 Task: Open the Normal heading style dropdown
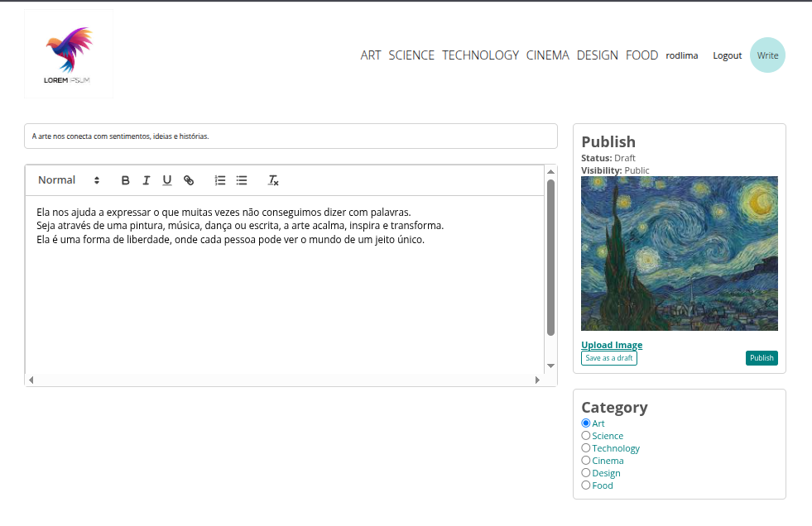click(x=69, y=180)
